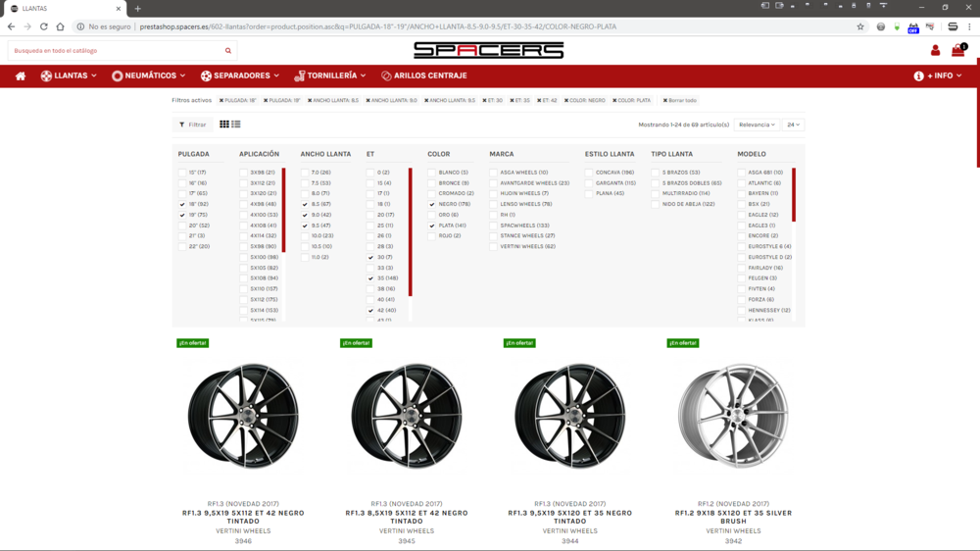Click the browser home icon
The image size is (980, 551).
60,26
